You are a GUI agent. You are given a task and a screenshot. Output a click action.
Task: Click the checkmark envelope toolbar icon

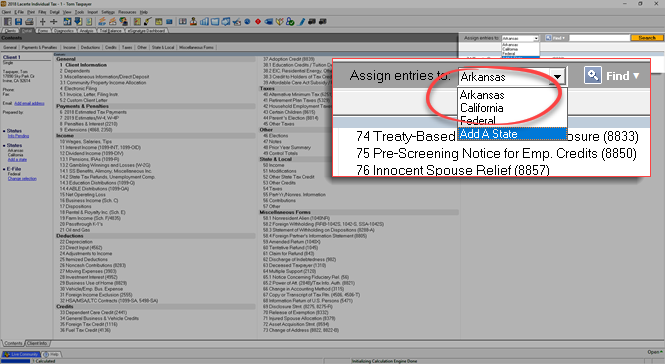point(236,21)
